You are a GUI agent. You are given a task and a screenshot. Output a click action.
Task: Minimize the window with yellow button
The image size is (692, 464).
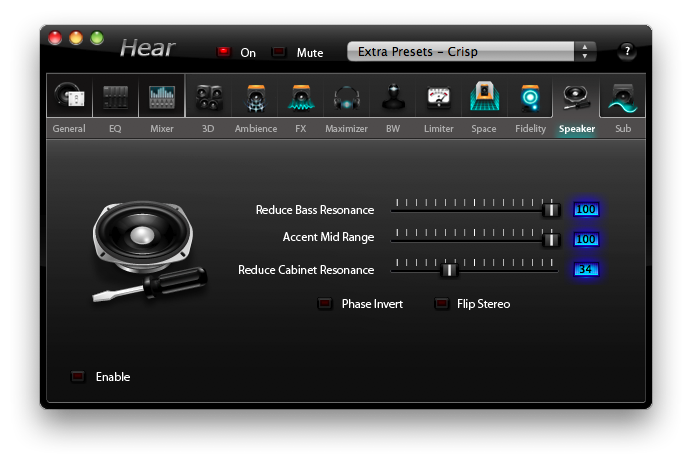pos(76,38)
